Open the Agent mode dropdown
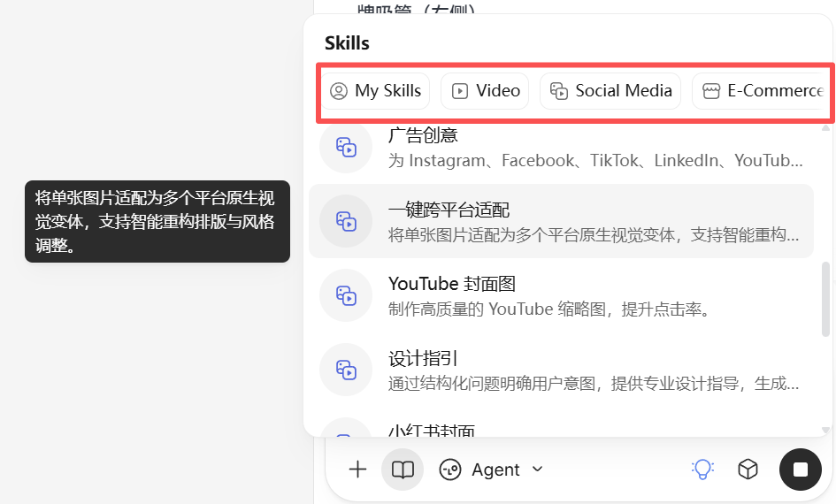 [x=491, y=470]
